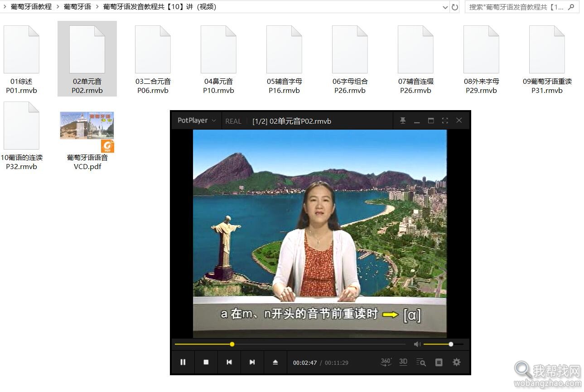
Task: Toggle always-on-top with the pin icon
Action: (403, 121)
